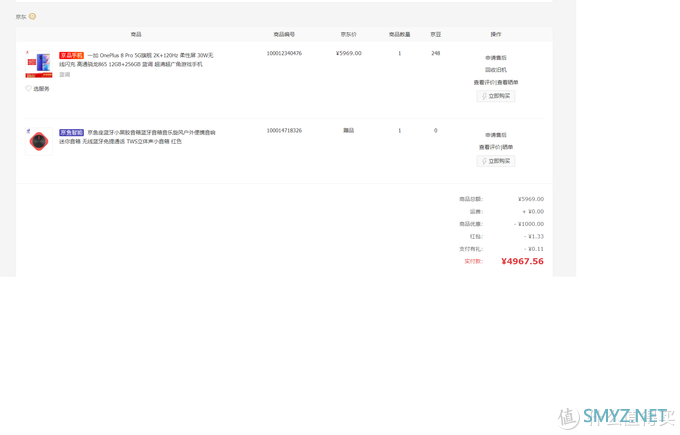Click the 商品数量 column header
This screenshot has width=680, height=435.
tap(399, 34)
